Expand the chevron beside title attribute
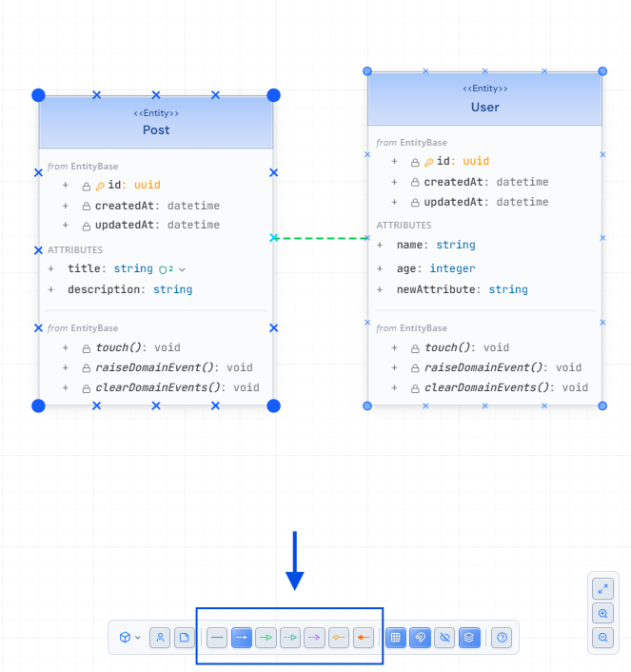The width and height of the screenshot is (631, 672). (182, 269)
